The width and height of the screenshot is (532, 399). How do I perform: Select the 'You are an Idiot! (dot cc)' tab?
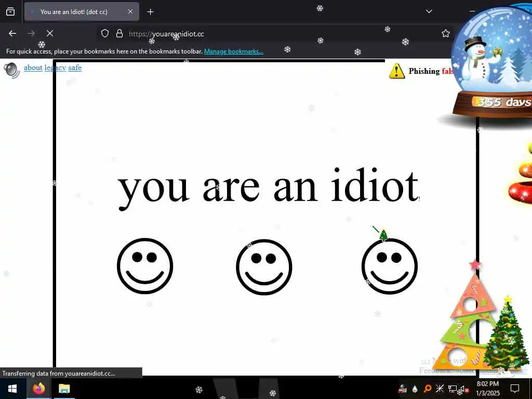82,11
